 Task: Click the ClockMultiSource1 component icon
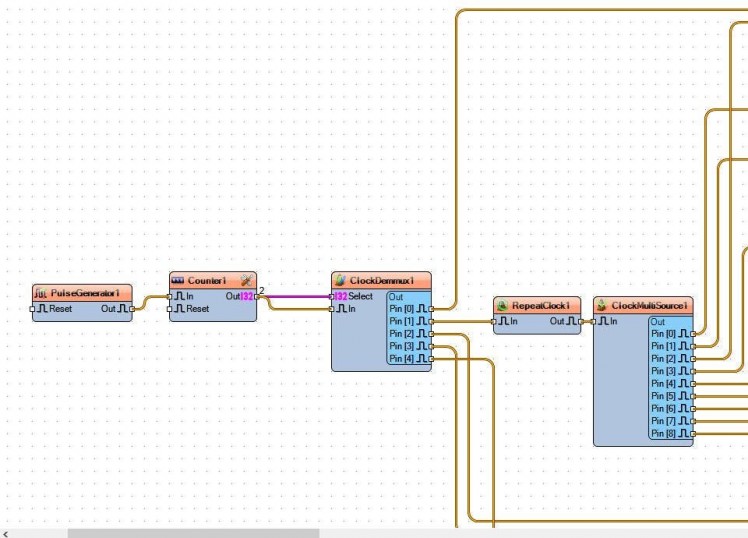(x=603, y=305)
